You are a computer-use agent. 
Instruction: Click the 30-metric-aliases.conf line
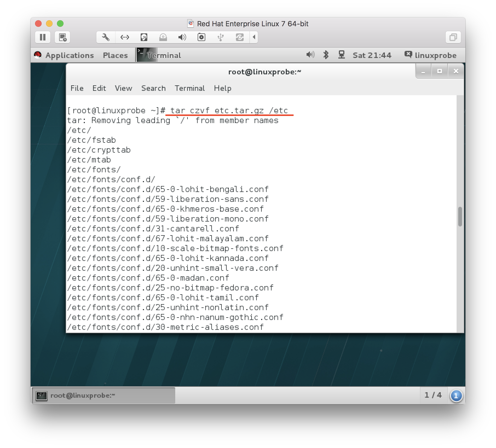166,327
